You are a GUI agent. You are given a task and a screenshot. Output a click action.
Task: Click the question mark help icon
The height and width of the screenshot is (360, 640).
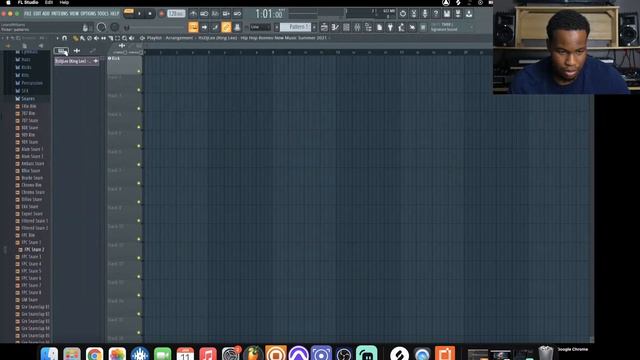pyautogui.click(x=436, y=14)
